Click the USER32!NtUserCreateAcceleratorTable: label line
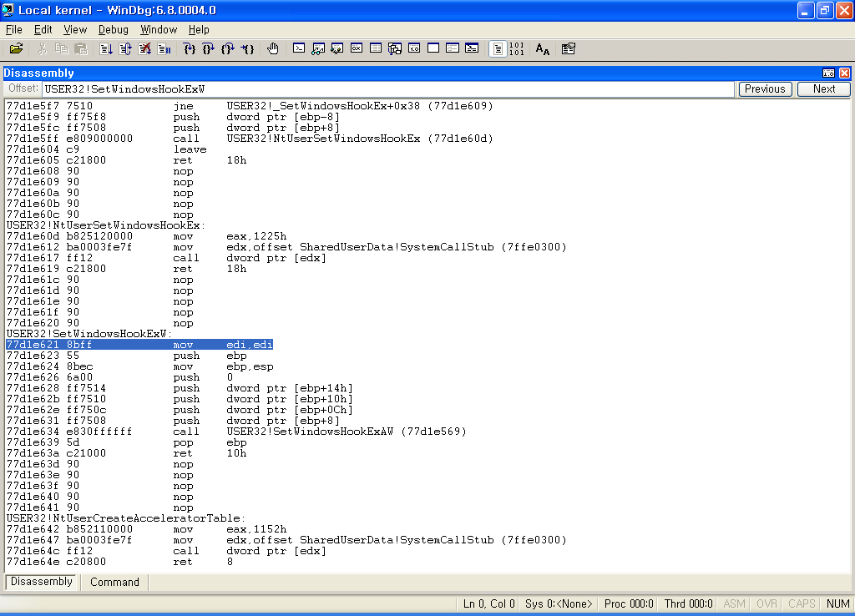The image size is (855, 616). point(126,518)
